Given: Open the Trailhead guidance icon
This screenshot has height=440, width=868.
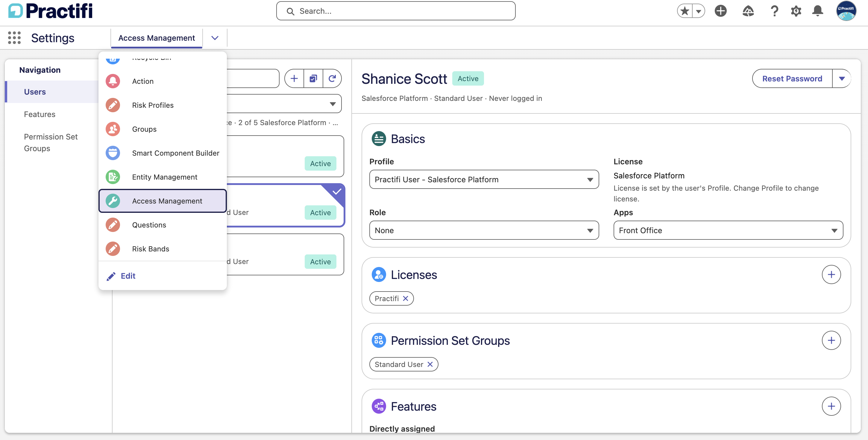Looking at the screenshot, I should 748,11.
